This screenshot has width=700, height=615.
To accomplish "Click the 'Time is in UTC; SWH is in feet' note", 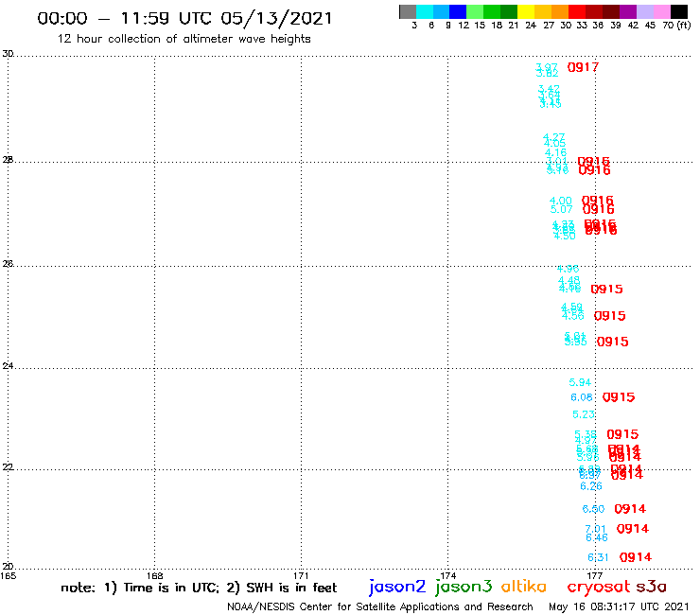I will tap(199, 588).
